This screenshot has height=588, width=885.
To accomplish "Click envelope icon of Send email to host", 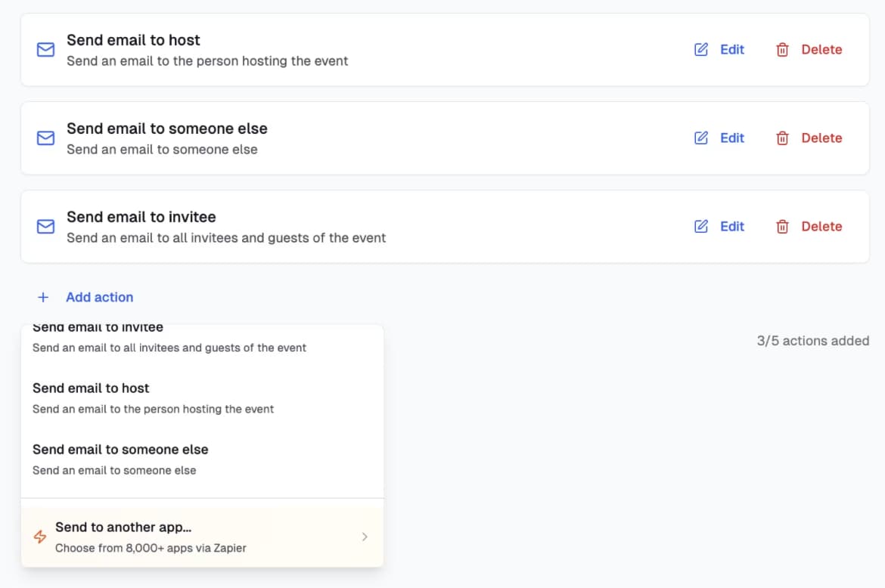I will [45, 50].
